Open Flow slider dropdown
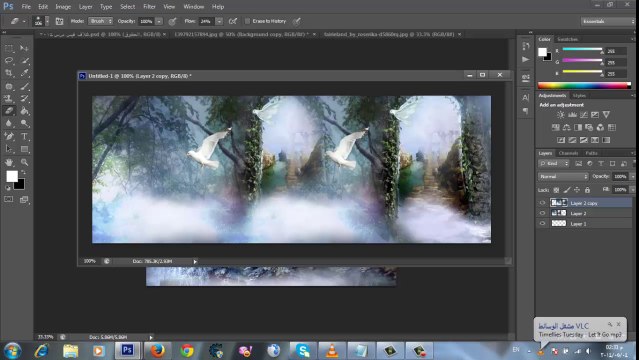639x360 pixels. pyautogui.click(x=219, y=21)
